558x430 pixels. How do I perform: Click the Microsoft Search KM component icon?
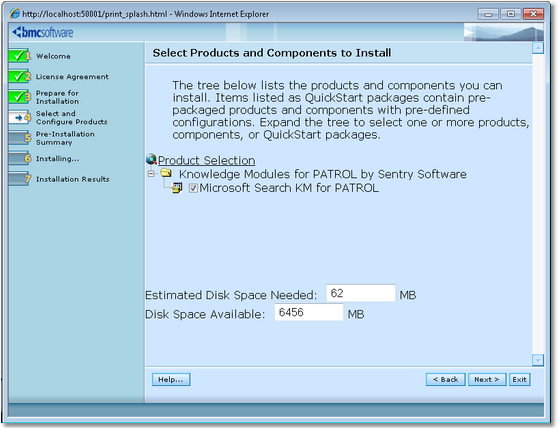point(177,188)
